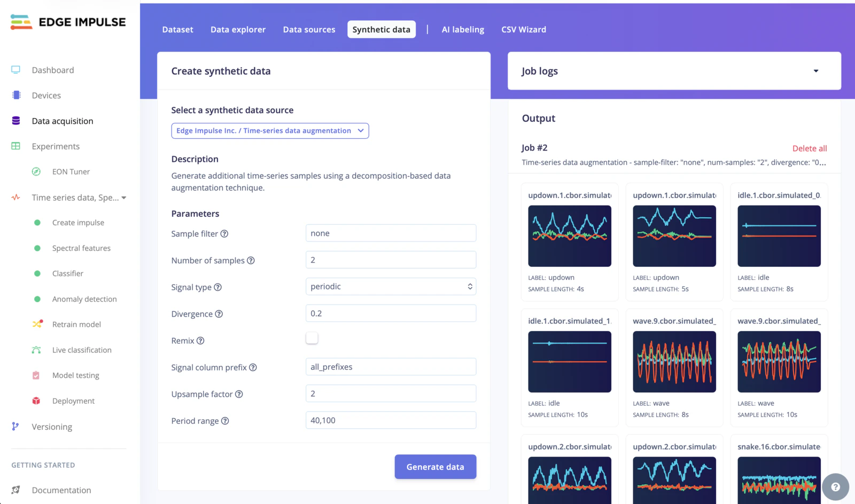Enable the Remix checkbox
Image resolution: width=855 pixels, height=504 pixels.
pyautogui.click(x=312, y=338)
